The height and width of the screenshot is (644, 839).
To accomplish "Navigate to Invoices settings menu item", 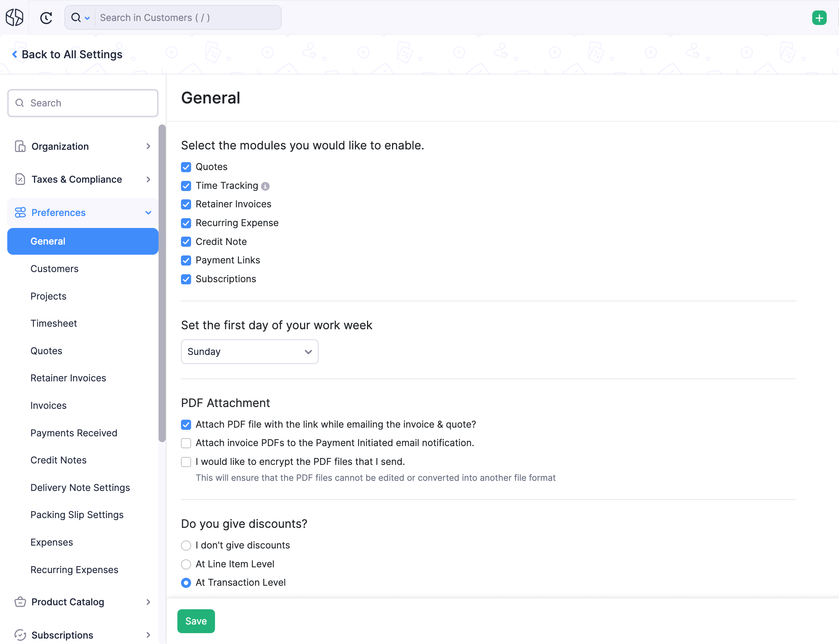I will 48,405.
